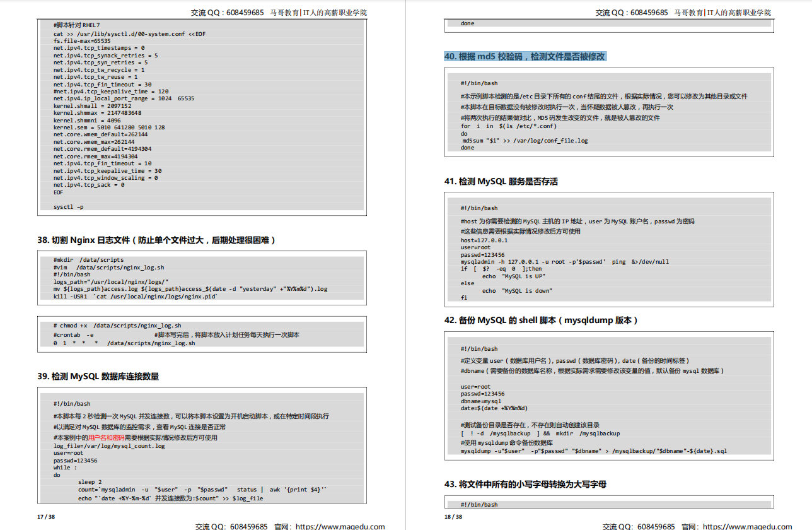
Task: Click the 'mv ${logs_path}access.log' line
Action: 191,289
